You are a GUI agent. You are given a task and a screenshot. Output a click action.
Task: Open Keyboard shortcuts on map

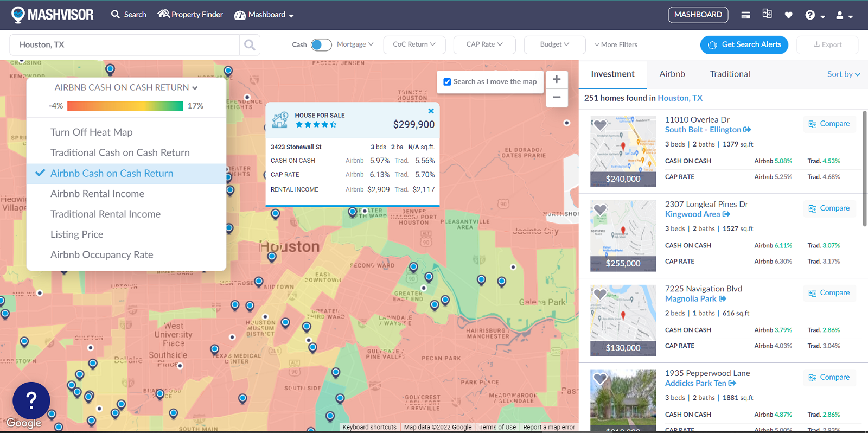coord(369,428)
